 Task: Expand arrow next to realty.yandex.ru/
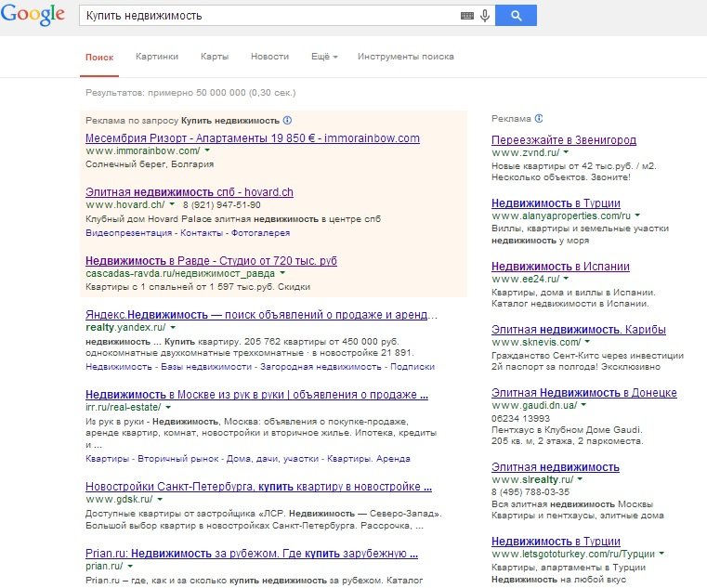[x=173, y=327]
